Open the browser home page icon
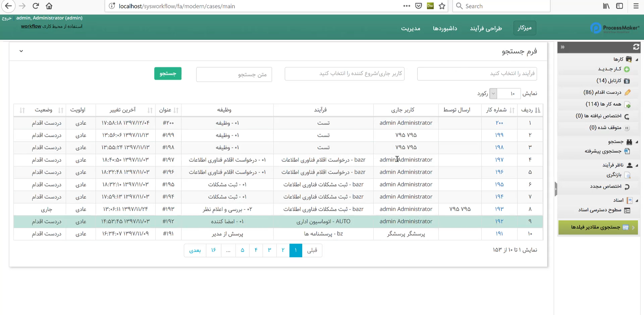The height and width of the screenshot is (315, 644). 49,6
